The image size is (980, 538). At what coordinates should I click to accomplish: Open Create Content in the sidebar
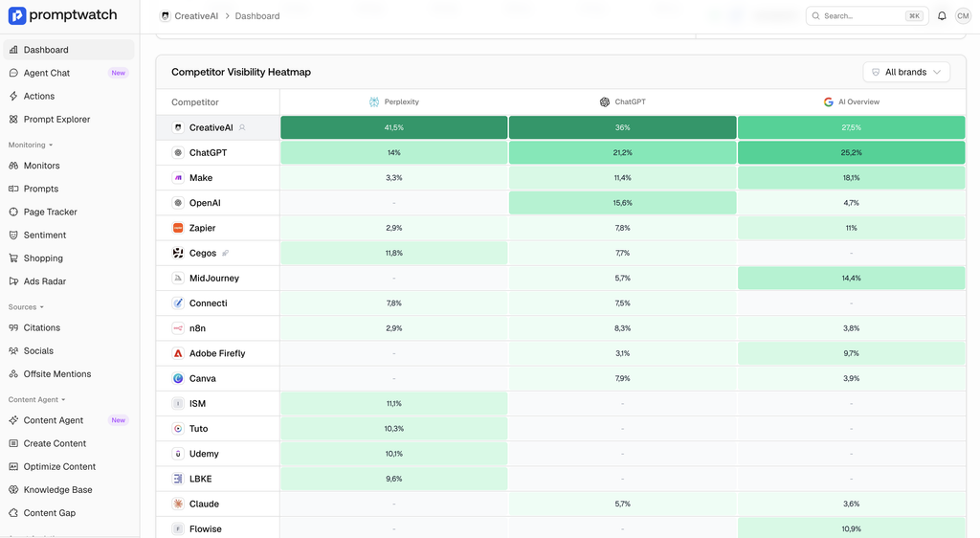[69, 443]
